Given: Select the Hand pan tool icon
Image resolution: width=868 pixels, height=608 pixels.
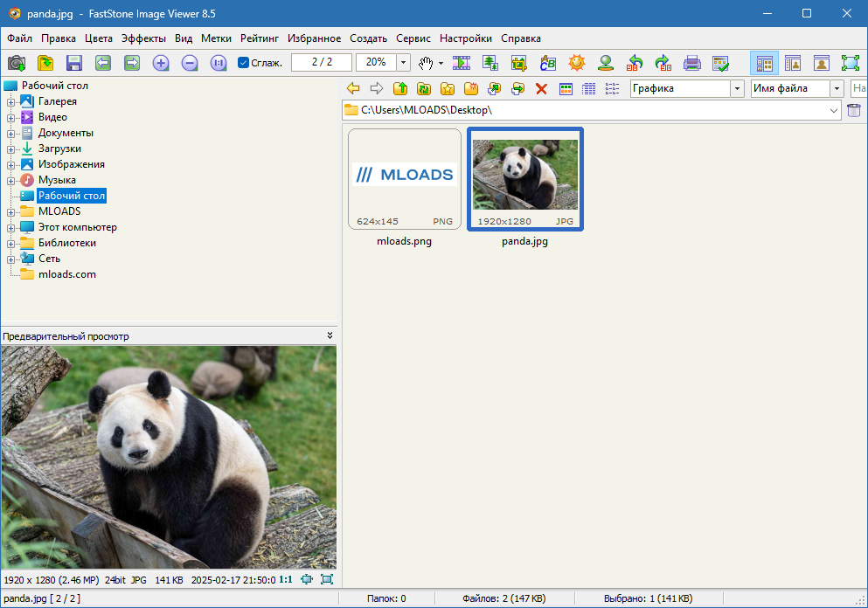Looking at the screenshot, I should [x=425, y=63].
